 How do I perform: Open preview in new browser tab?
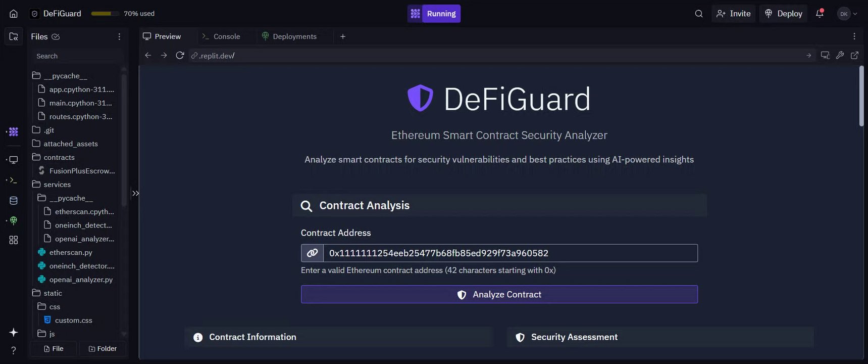(854, 56)
